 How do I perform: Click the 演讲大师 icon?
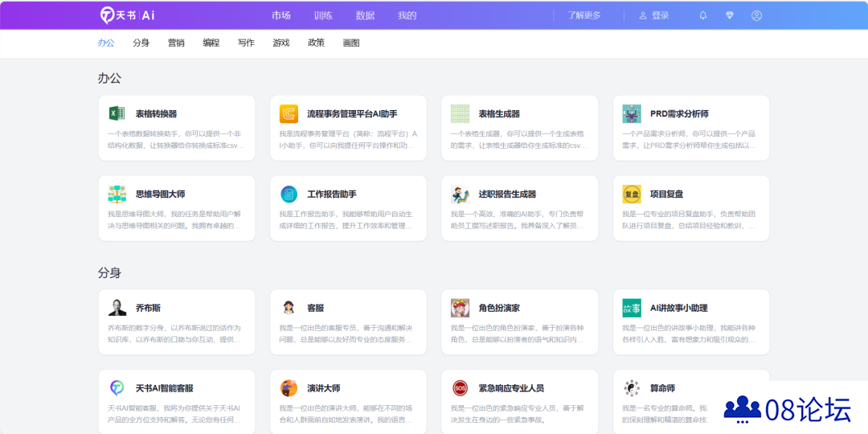[x=289, y=388]
